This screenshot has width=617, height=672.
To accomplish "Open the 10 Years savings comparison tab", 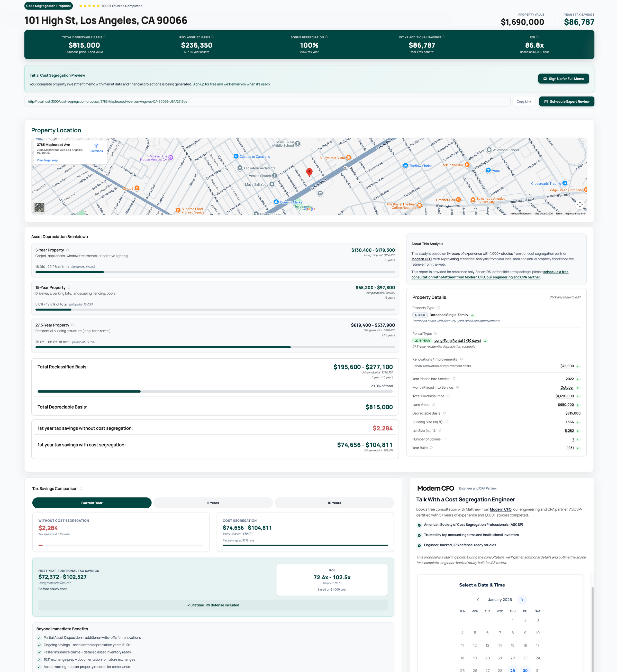I will (x=334, y=503).
